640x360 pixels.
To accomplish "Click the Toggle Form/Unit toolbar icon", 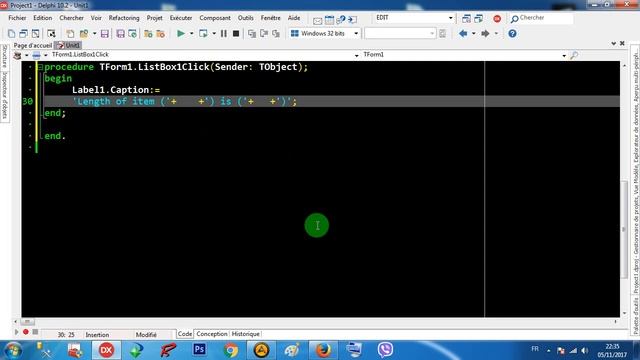I will (51, 34).
